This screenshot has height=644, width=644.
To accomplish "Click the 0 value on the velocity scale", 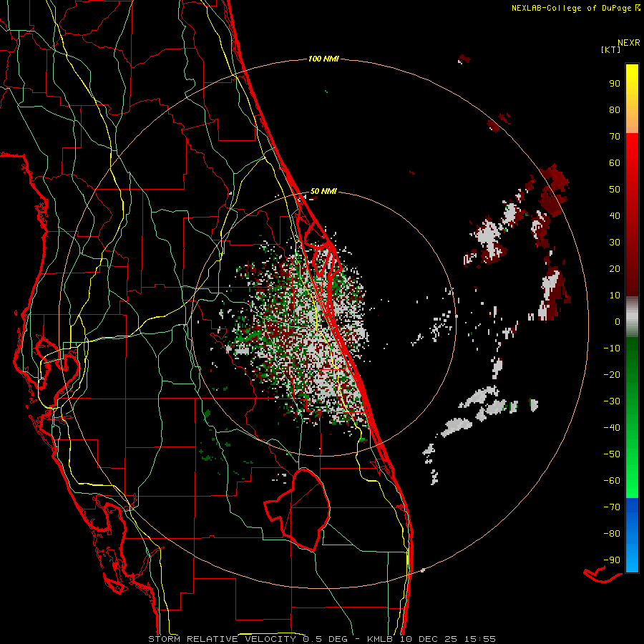I will click(x=618, y=321).
